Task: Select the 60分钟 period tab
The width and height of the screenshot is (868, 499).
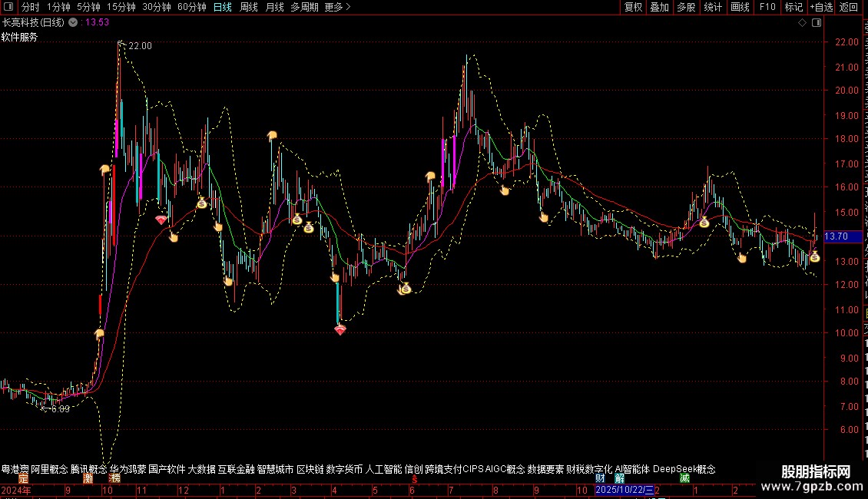Action: click(x=192, y=7)
